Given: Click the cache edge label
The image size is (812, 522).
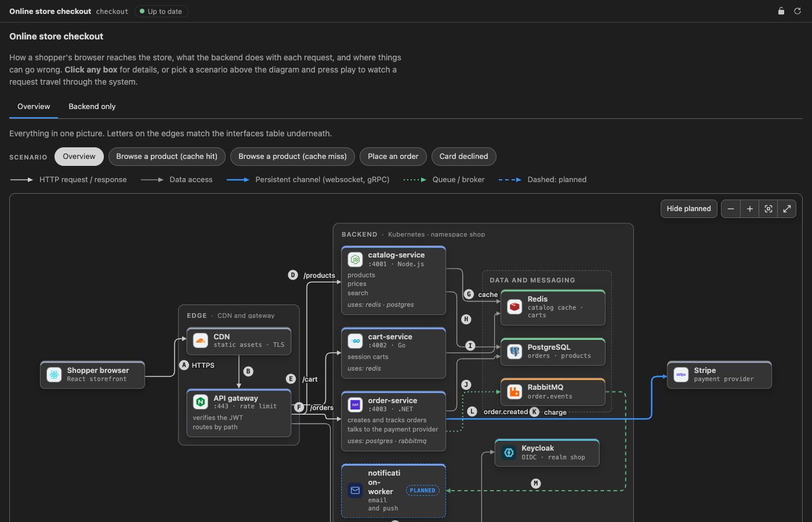Looking at the screenshot, I should (488, 295).
